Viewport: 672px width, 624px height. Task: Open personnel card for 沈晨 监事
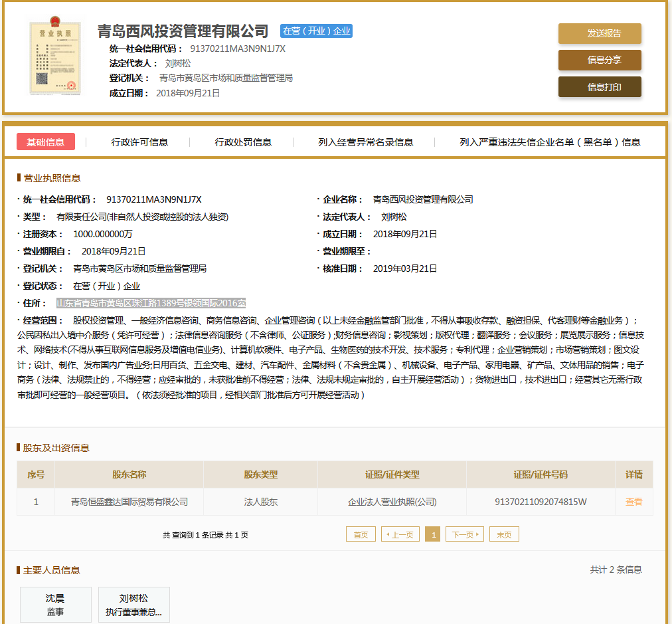click(55, 605)
